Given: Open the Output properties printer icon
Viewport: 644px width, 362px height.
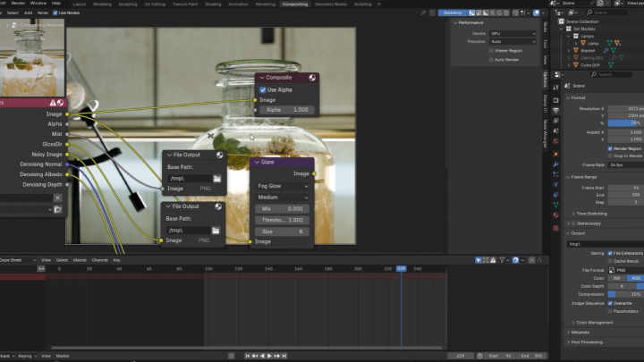Looking at the screenshot, I should pos(555,111).
